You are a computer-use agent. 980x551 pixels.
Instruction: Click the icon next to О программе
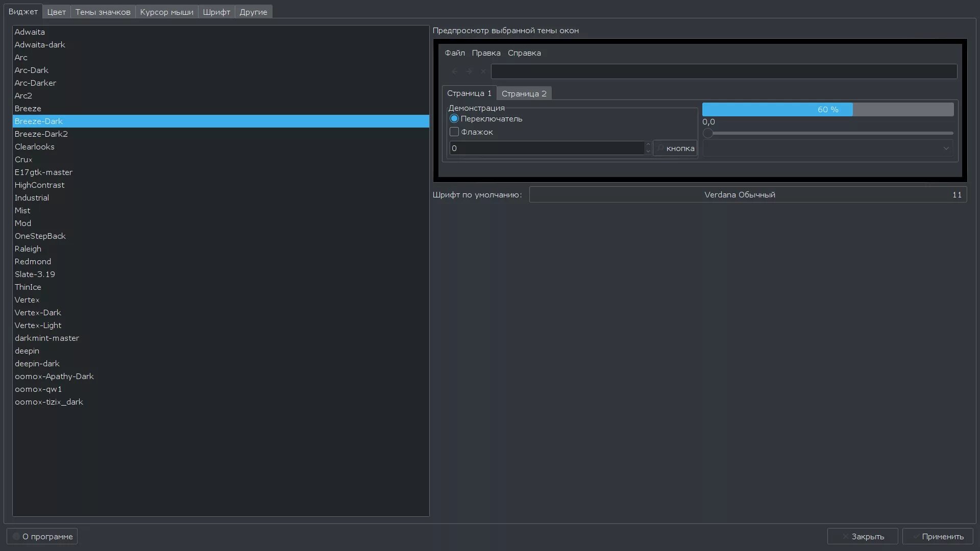pyautogui.click(x=16, y=536)
